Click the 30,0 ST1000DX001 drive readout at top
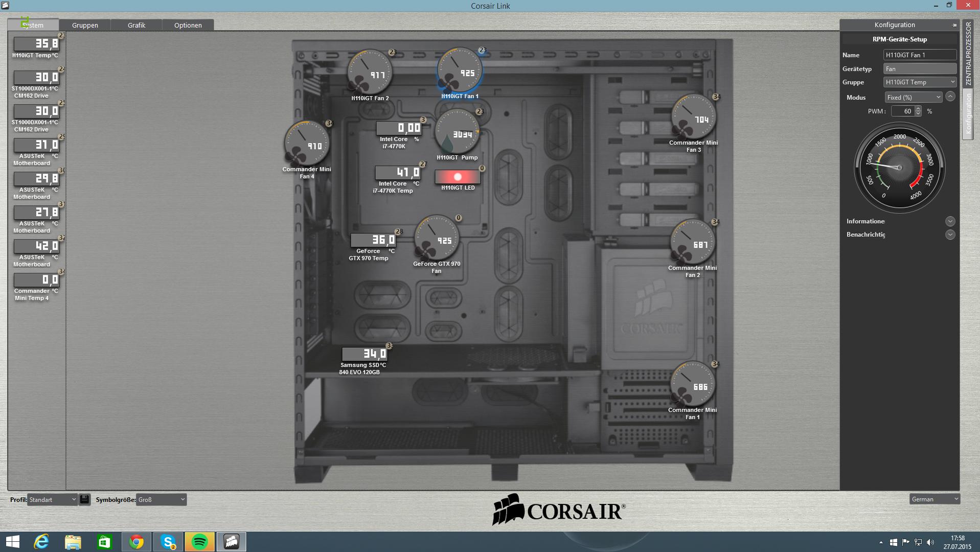The image size is (980, 552). tap(37, 77)
